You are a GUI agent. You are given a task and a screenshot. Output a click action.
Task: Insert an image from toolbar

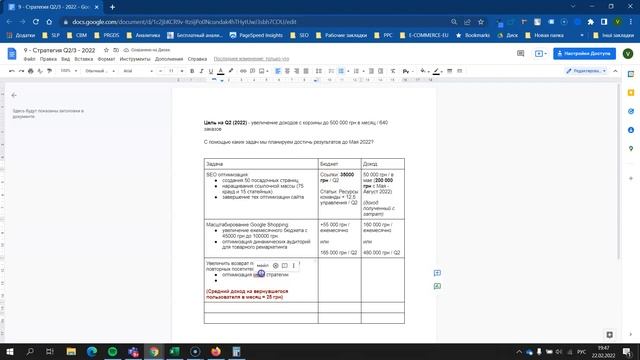262,71
